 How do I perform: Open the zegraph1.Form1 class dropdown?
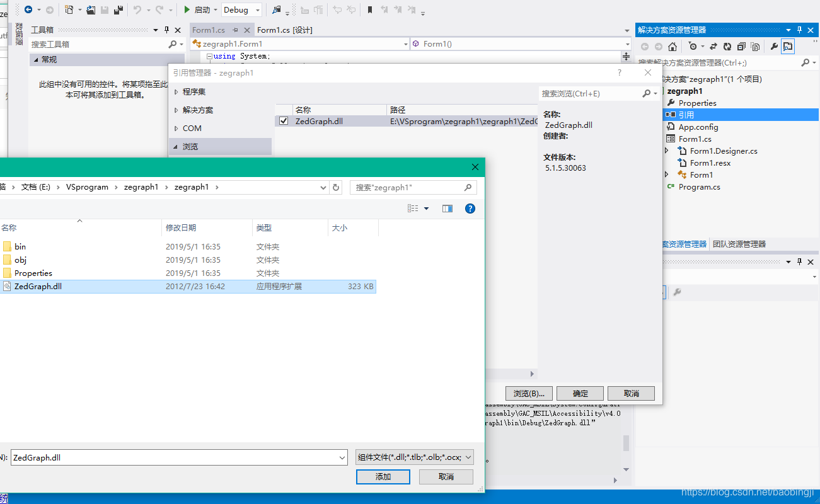point(405,44)
